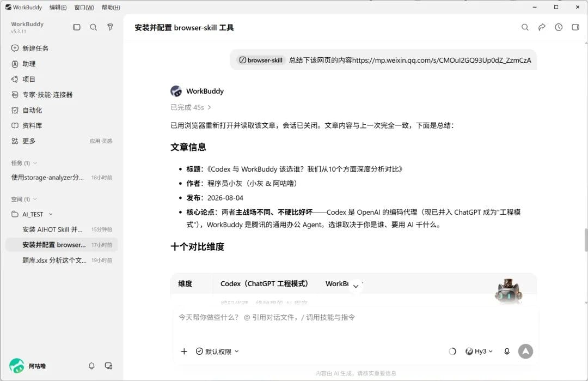Click the microphone voice input icon
This screenshot has width=588, height=381.
pyautogui.click(x=507, y=352)
